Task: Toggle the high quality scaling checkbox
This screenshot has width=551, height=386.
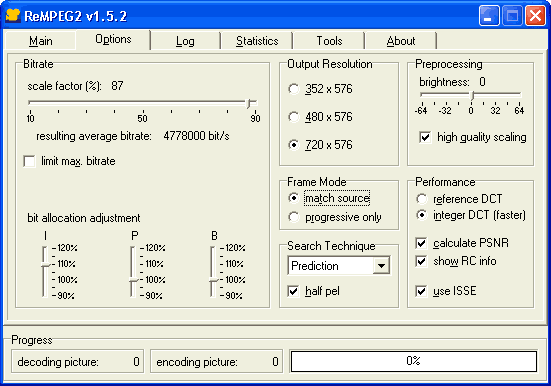Action: [x=425, y=137]
